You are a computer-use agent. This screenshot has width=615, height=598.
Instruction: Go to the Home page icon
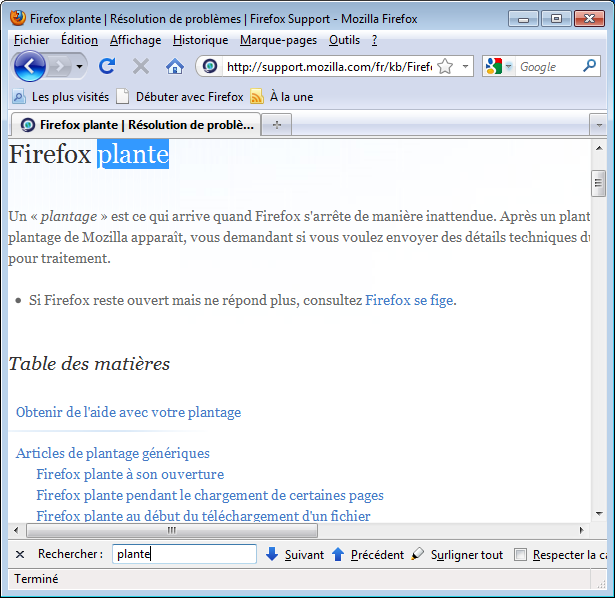click(175, 66)
